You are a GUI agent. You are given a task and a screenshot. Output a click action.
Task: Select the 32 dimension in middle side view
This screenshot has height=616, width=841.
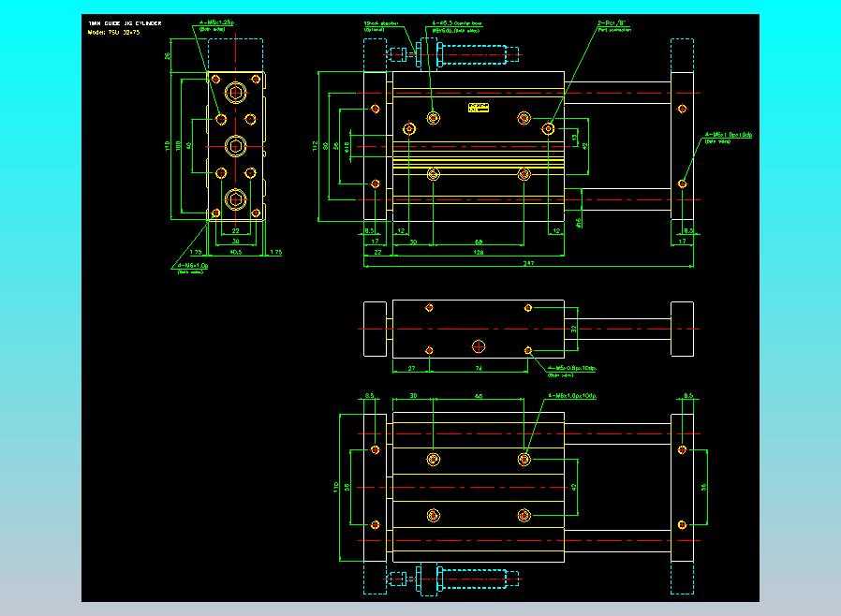point(575,329)
